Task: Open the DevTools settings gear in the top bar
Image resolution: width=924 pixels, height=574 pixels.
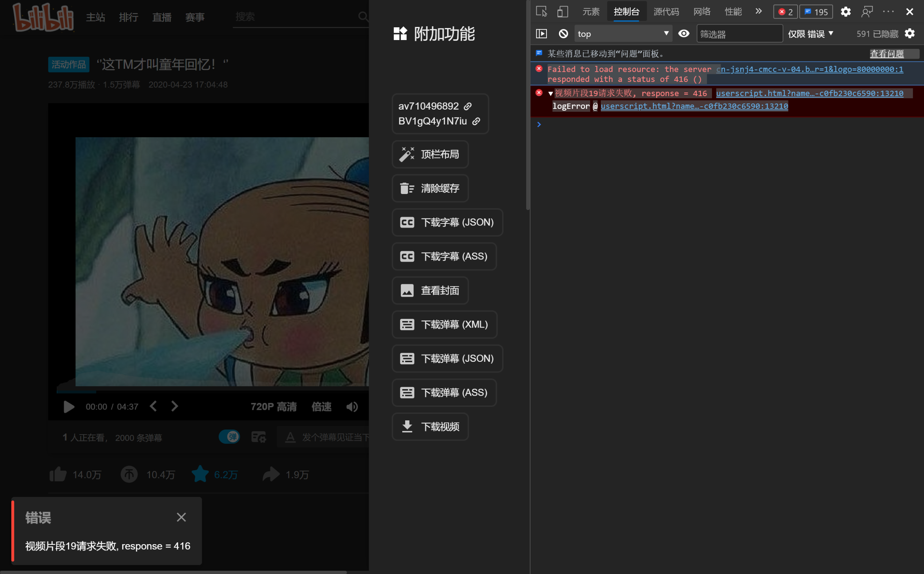Action: 845,11
